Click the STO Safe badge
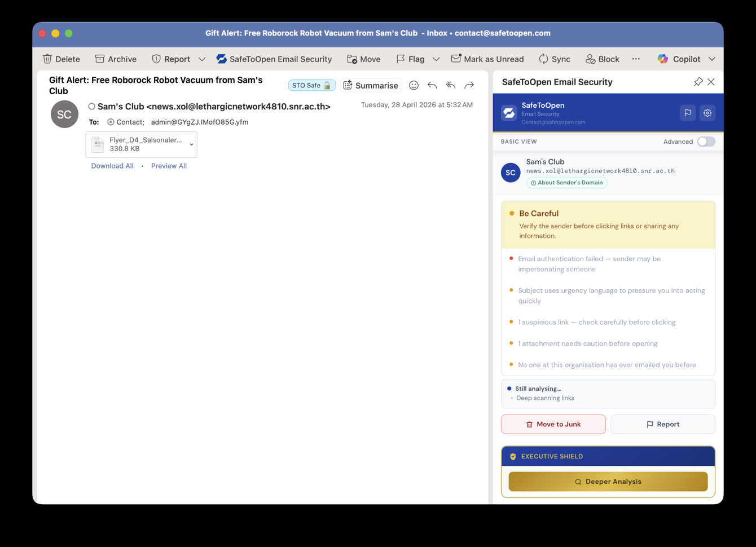Image resolution: width=756 pixels, height=547 pixels. click(x=311, y=85)
